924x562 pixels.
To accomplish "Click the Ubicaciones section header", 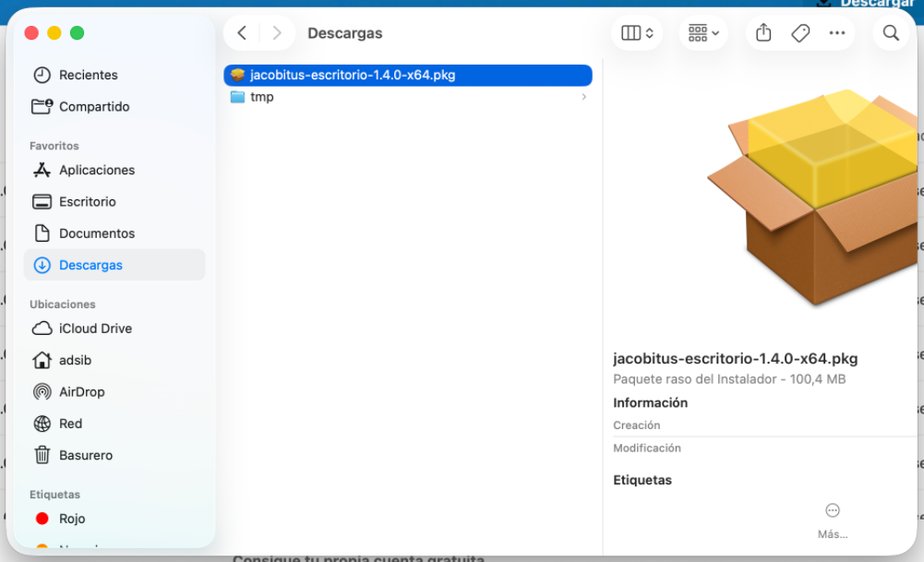I will [x=63, y=304].
